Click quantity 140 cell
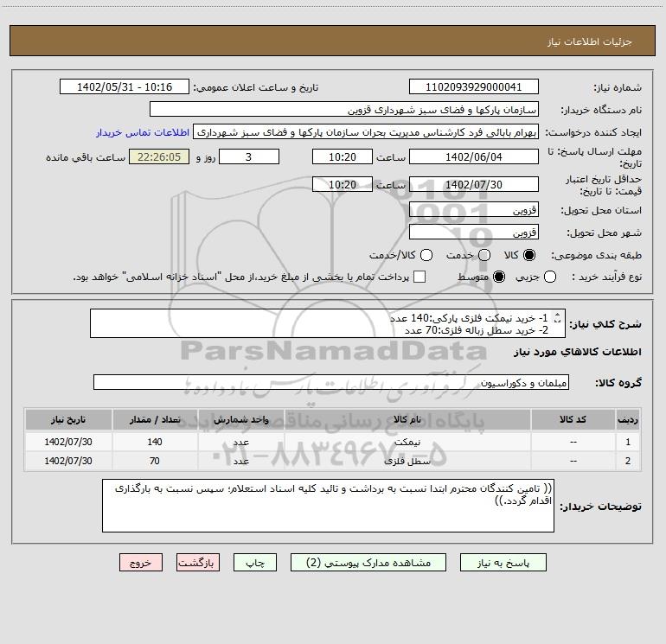The width and height of the screenshot is (666, 644). click(155, 442)
